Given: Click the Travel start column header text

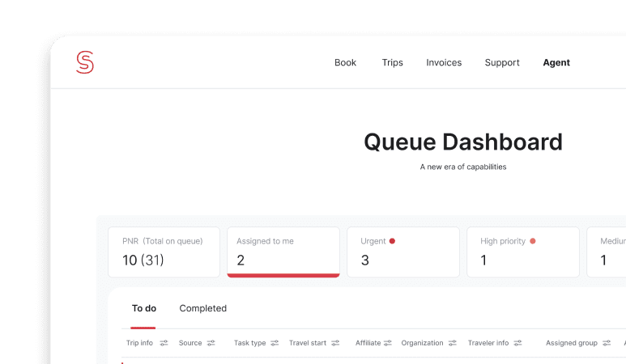Looking at the screenshot, I should coord(308,343).
